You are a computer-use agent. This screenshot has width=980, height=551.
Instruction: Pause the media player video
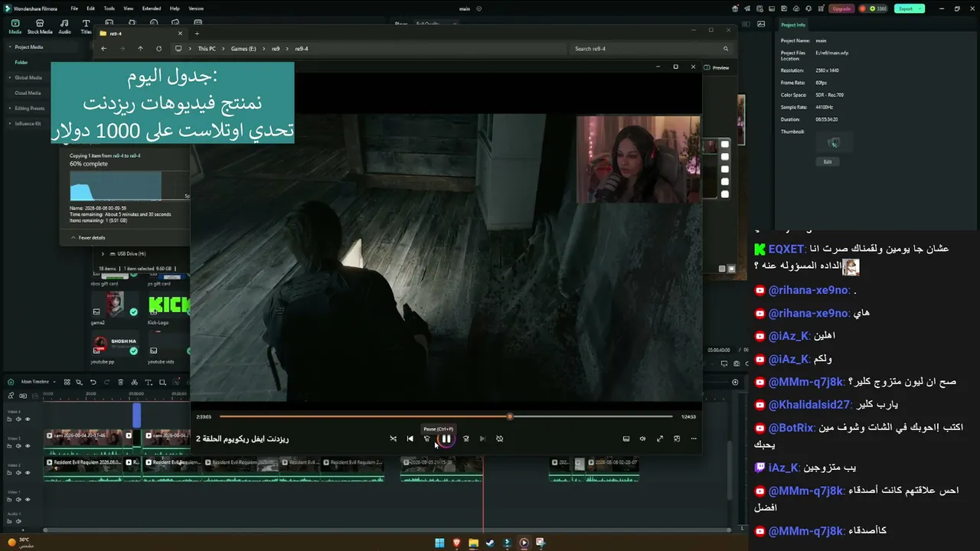pos(446,439)
